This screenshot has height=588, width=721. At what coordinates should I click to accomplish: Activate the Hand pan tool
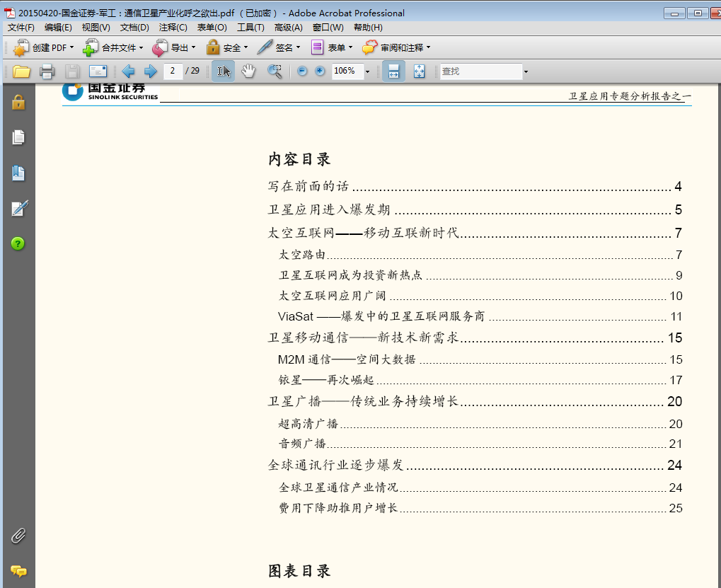pyautogui.click(x=248, y=71)
